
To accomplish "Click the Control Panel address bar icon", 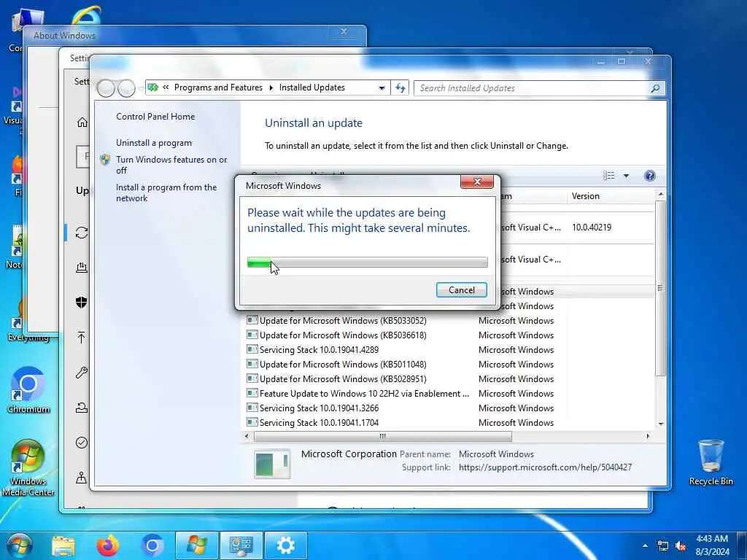I will [x=153, y=87].
